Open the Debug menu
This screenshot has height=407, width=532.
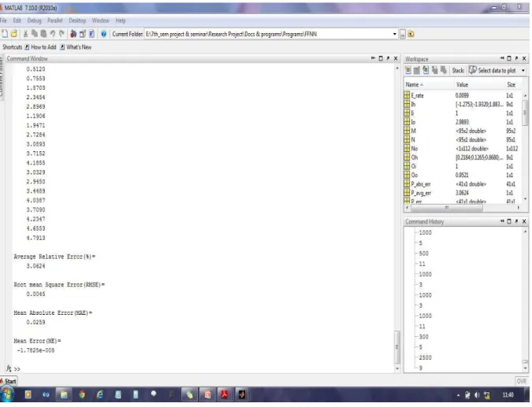(34, 20)
